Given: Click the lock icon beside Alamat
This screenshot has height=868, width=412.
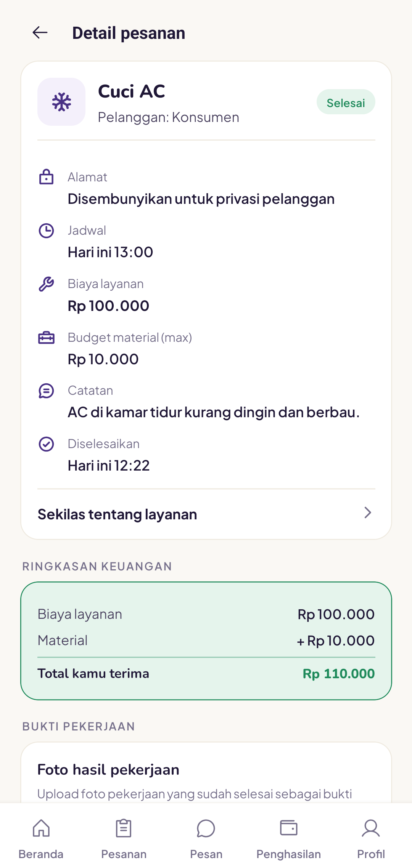Looking at the screenshot, I should pyautogui.click(x=46, y=177).
